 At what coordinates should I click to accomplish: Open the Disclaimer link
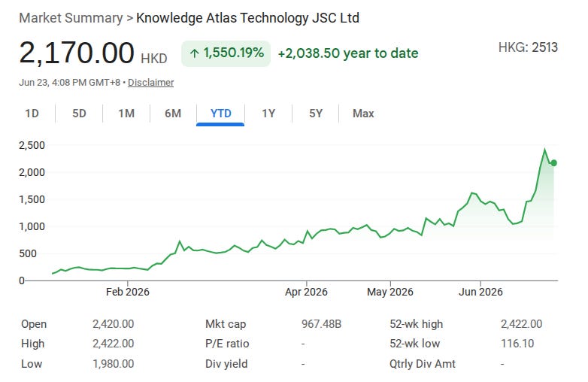coord(150,83)
